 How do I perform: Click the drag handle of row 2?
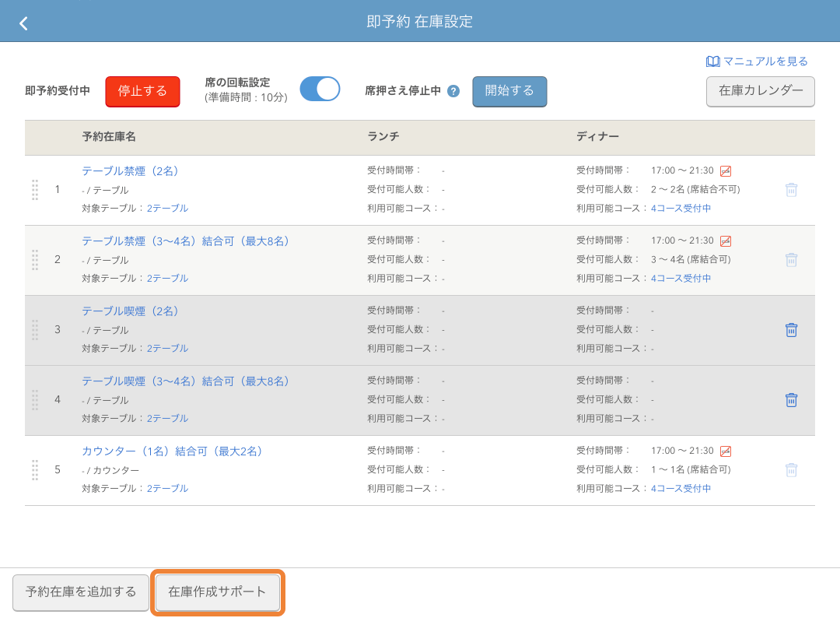(34, 259)
